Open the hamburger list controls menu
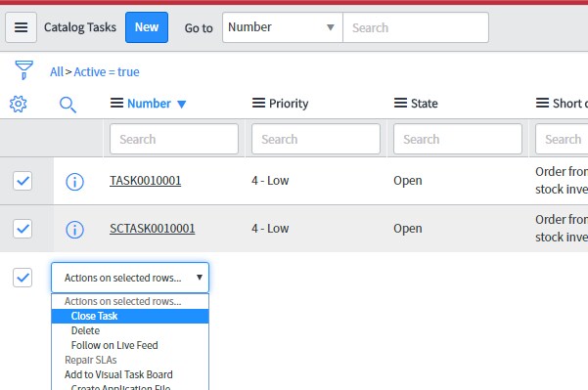Image resolution: width=588 pixels, height=390 pixels. tap(21, 27)
